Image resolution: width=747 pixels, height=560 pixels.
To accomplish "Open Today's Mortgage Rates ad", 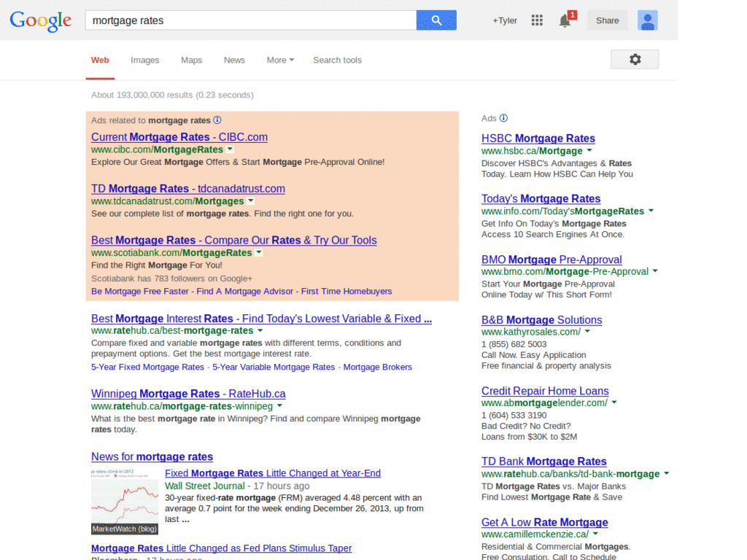I will tap(541, 198).
